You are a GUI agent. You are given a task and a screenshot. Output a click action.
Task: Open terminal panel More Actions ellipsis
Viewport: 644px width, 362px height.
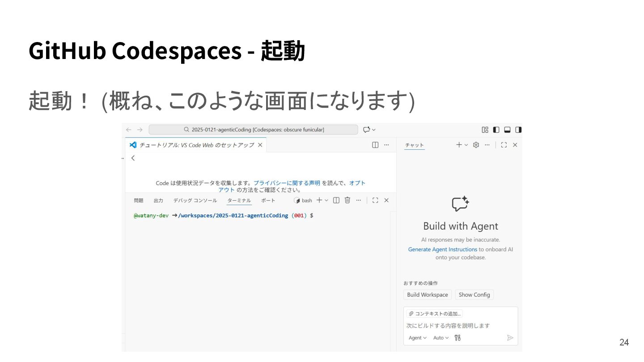tap(358, 200)
